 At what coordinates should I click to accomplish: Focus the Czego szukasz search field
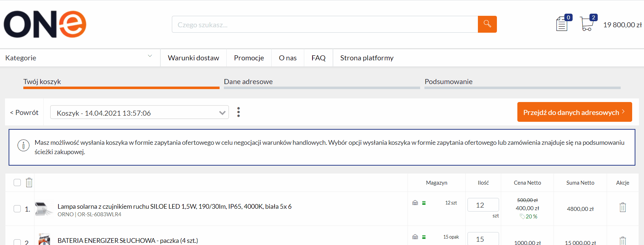coord(325,24)
